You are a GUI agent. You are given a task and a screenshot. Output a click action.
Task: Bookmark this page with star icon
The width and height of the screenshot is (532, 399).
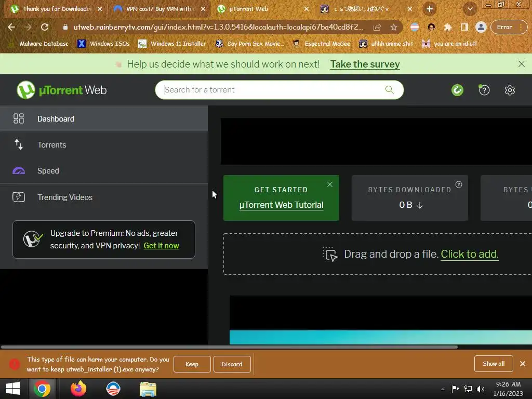coord(394,27)
